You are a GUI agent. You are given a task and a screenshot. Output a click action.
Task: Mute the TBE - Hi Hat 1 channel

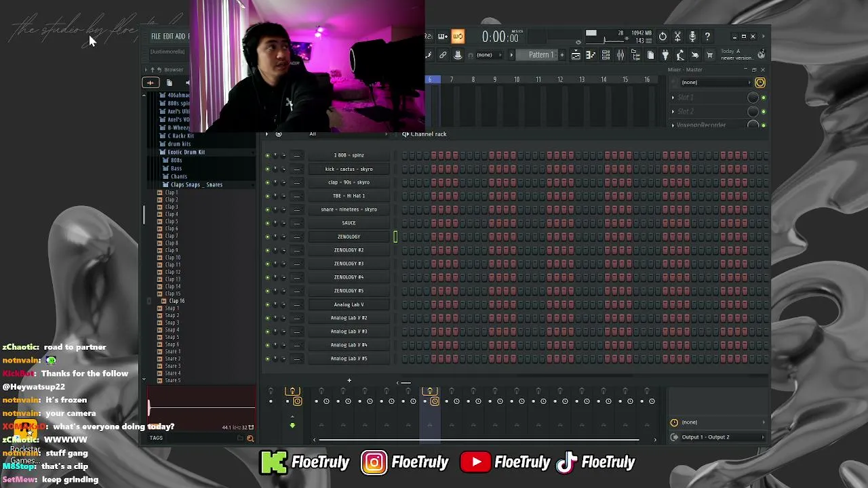pyautogui.click(x=267, y=196)
